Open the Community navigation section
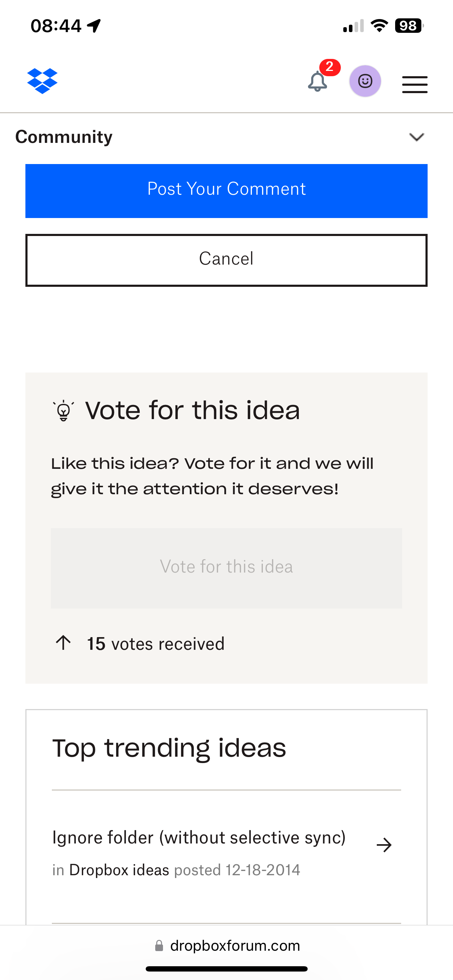The image size is (453, 980). pyautogui.click(x=64, y=137)
